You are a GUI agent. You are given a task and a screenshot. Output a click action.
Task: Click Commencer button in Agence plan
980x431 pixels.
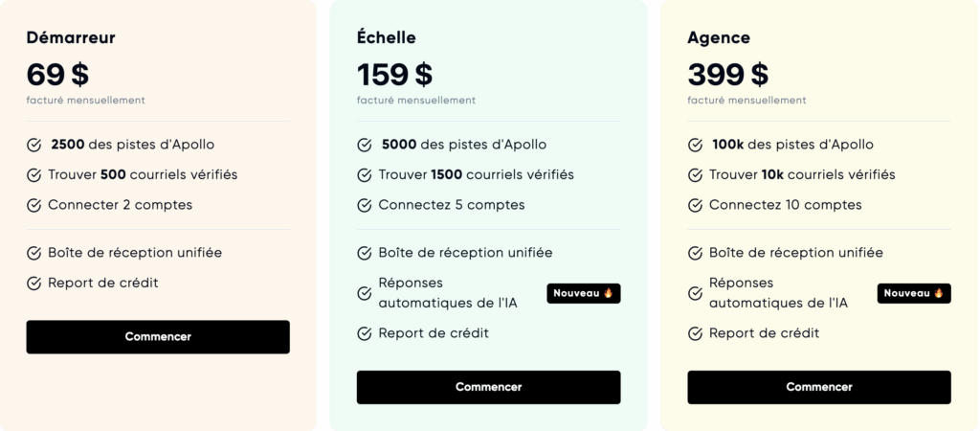[x=819, y=387]
